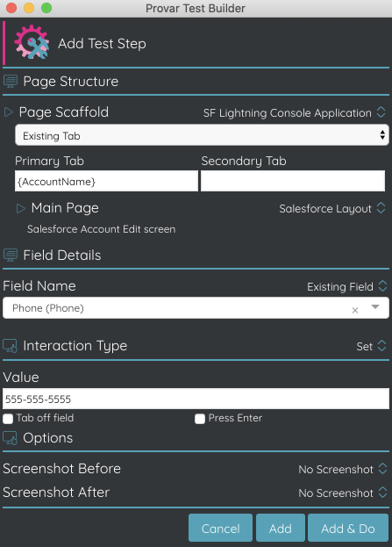392x547 pixels.
Task: Expand the Main Page disclosure triangle
Action: coord(21,208)
